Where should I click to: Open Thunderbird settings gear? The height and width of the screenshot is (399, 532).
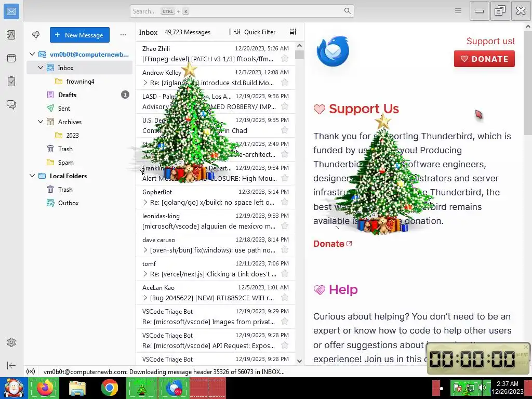click(x=11, y=342)
